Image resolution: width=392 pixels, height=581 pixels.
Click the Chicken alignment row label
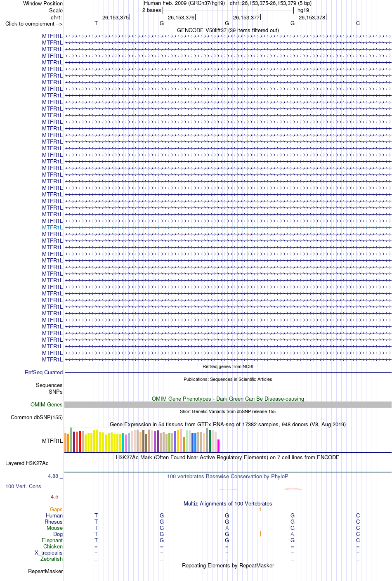pos(53,546)
